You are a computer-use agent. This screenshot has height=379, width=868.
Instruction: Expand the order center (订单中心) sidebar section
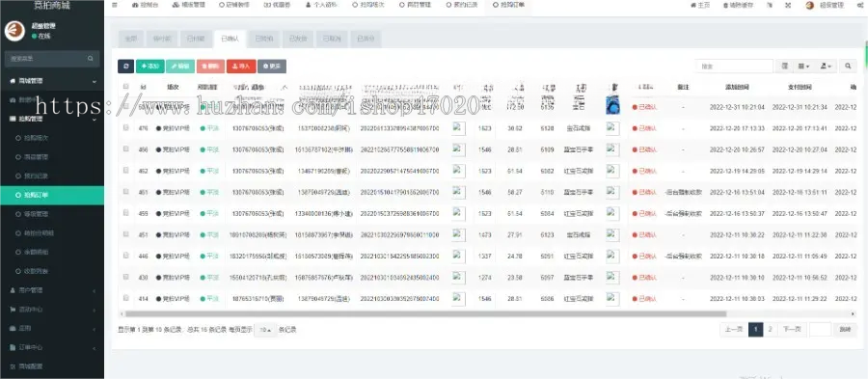pos(52,347)
